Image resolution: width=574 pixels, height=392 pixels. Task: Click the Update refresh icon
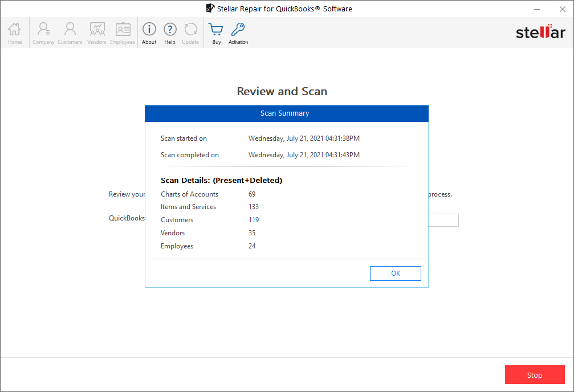pyautogui.click(x=190, y=33)
